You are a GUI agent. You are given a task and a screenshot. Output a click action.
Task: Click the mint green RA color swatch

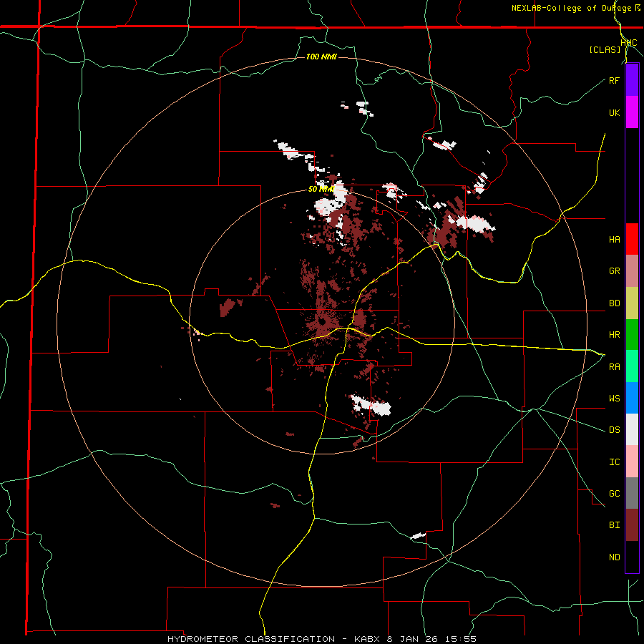coord(632,366)
